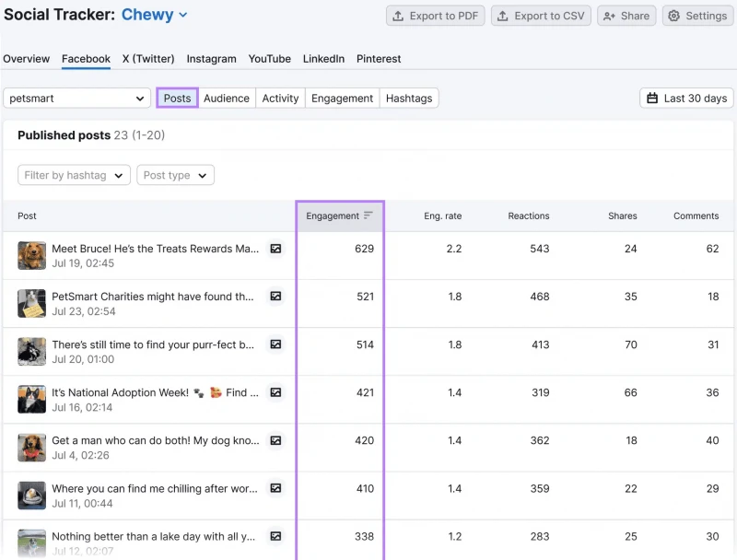The width and height of the screenshot is (737, 560).
Task: Switch to the Audience sub-tab
Action: [x=227, y=99]
